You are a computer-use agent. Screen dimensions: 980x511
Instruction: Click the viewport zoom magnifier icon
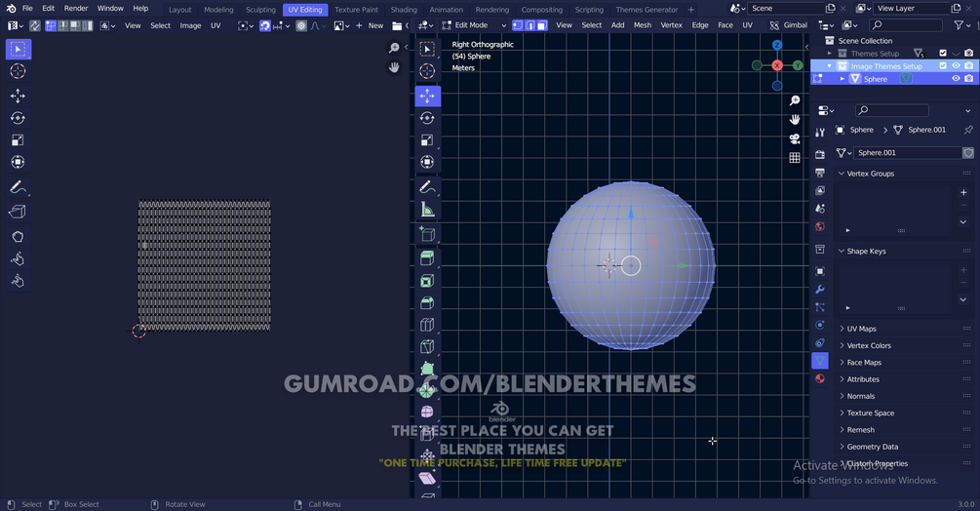795,100
